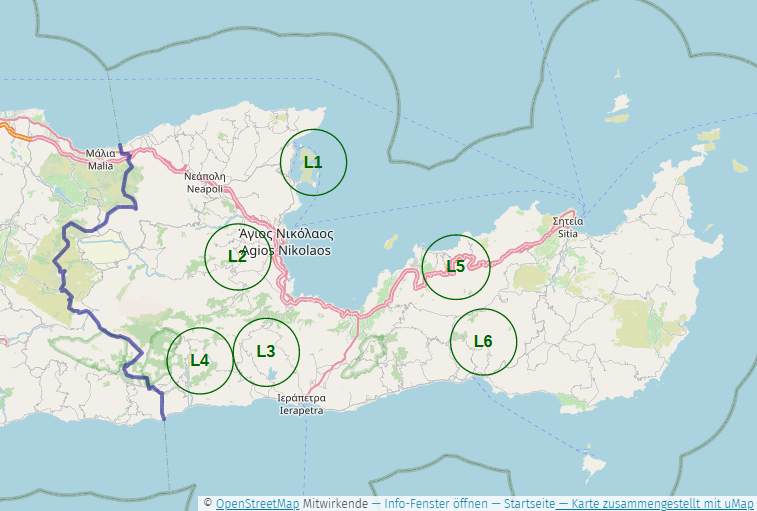The width and height of the screenshot is (757, 511).
Task: Click the small island between Agios Nikolaos and L5
Action: point(391,241)
